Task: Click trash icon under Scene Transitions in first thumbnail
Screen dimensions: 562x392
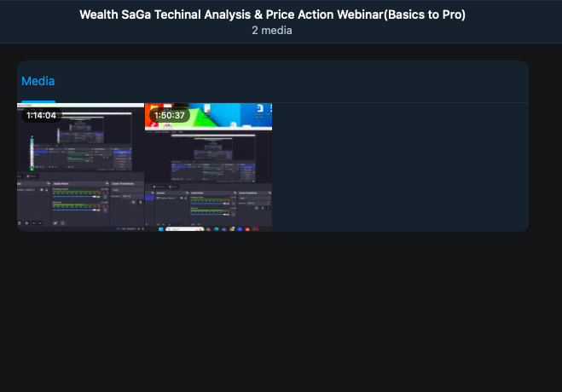Action: click(140, 202)
